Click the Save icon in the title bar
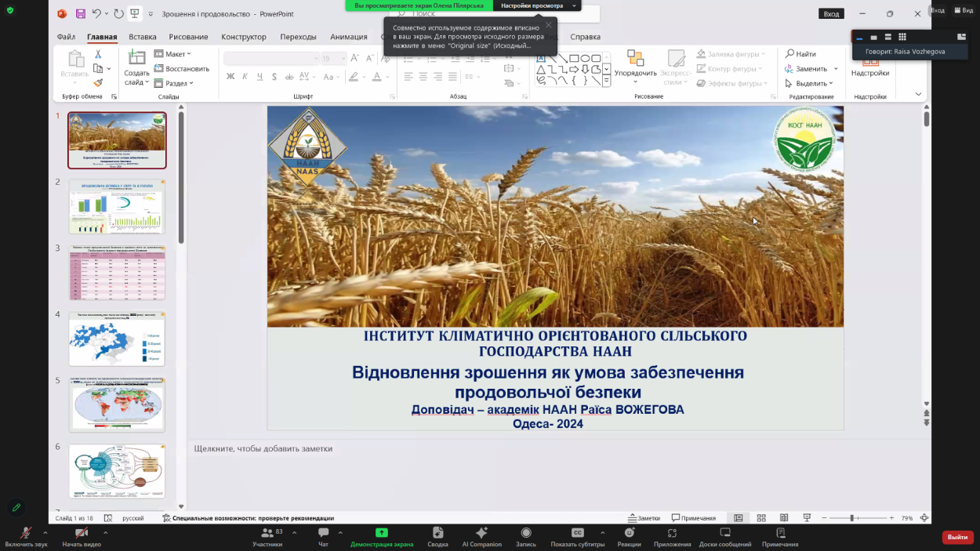This screenshot has height=551, width=980. coord(81,14)
